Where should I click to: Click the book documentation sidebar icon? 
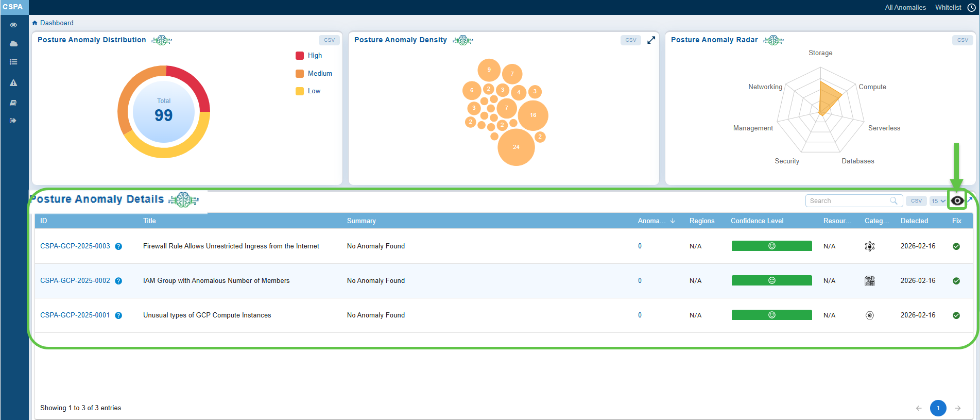coord(13,103)
